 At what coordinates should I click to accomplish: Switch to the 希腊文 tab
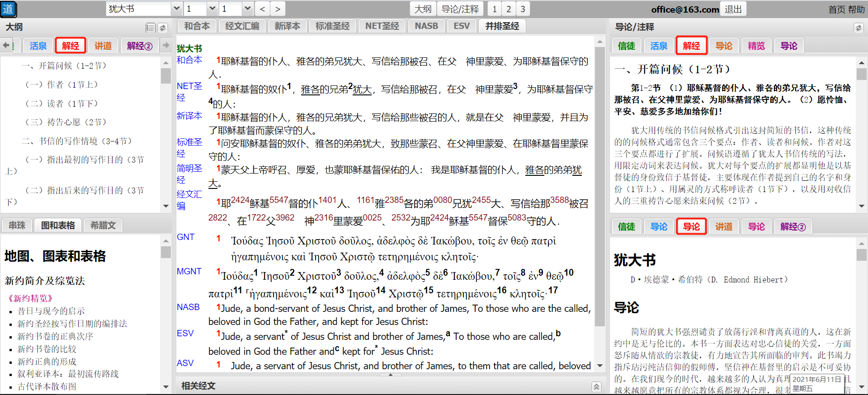[x=103, y=225]
